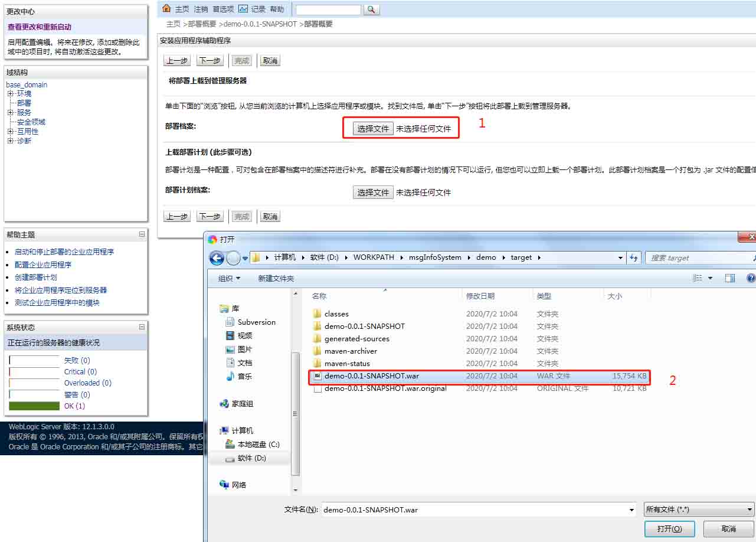Viewport: 756px width, 542px height.
Task: Click the Subversion icon in navigation pane
Action: tap(230, 322)
